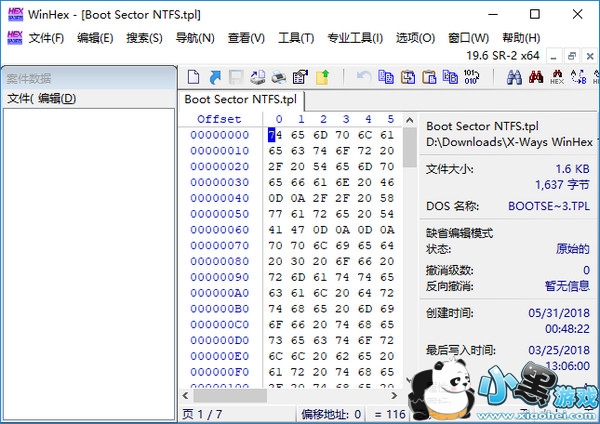The image size is (600, 424).
Task: Open a file using the blue arrow icon
Action: 215,77
